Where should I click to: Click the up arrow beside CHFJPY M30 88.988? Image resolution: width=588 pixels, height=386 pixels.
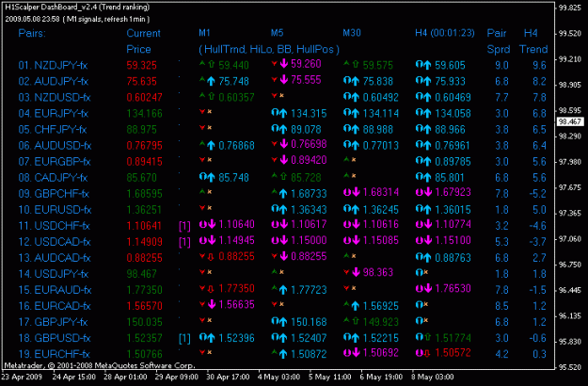(356, 129)
